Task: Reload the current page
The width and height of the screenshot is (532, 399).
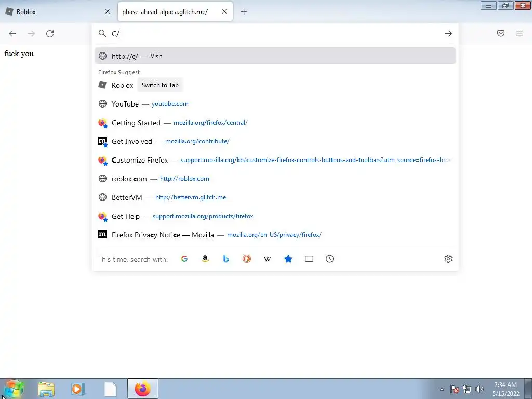Action: [x=50, y=34]
